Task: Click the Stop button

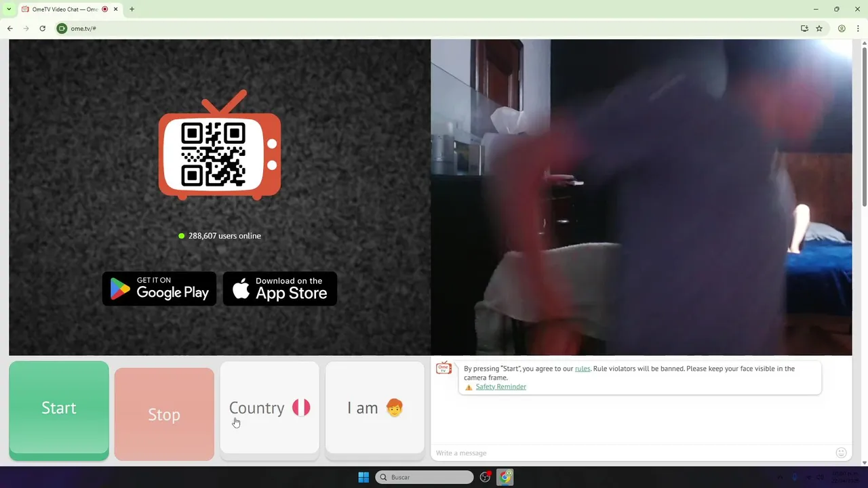Action: pyautogui.click(x=164, y=413)
